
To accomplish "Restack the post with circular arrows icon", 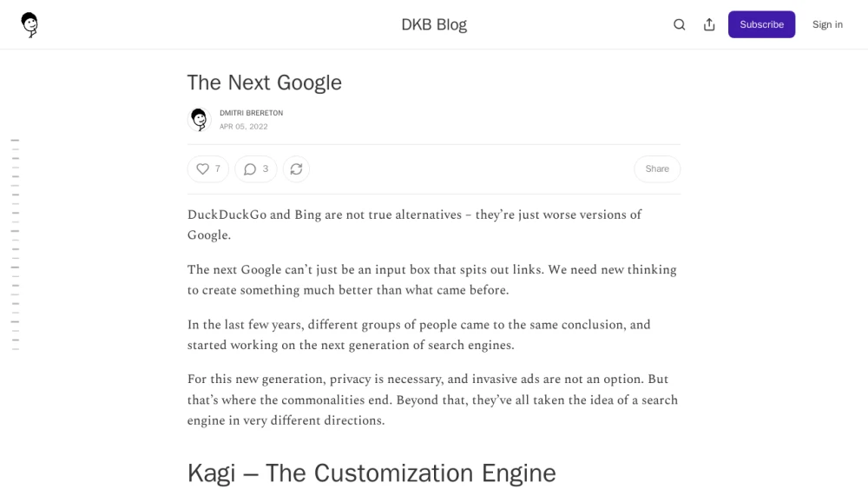I will click(296, 169).
